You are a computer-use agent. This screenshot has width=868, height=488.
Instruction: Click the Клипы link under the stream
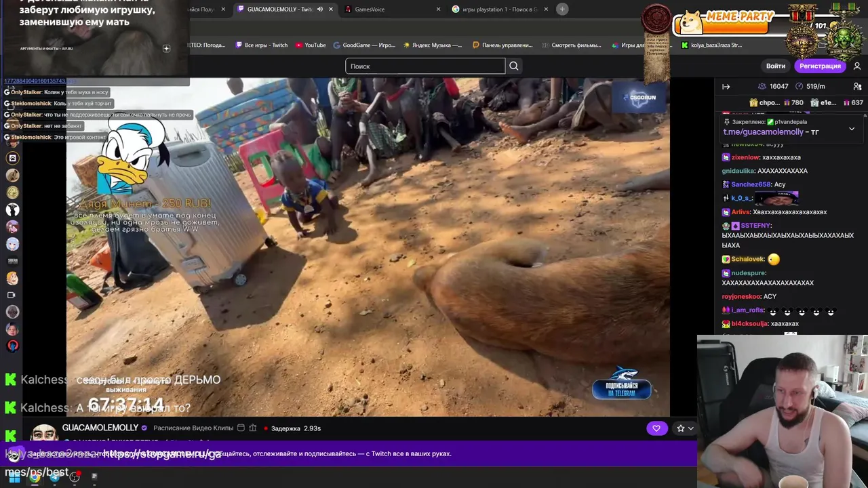pyautogui.click(x=223, y=428)
